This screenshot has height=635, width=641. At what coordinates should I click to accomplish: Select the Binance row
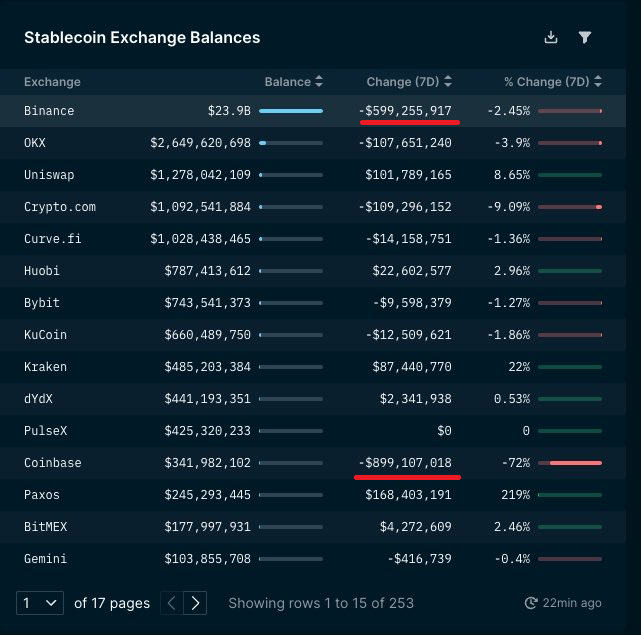(313, 111)
